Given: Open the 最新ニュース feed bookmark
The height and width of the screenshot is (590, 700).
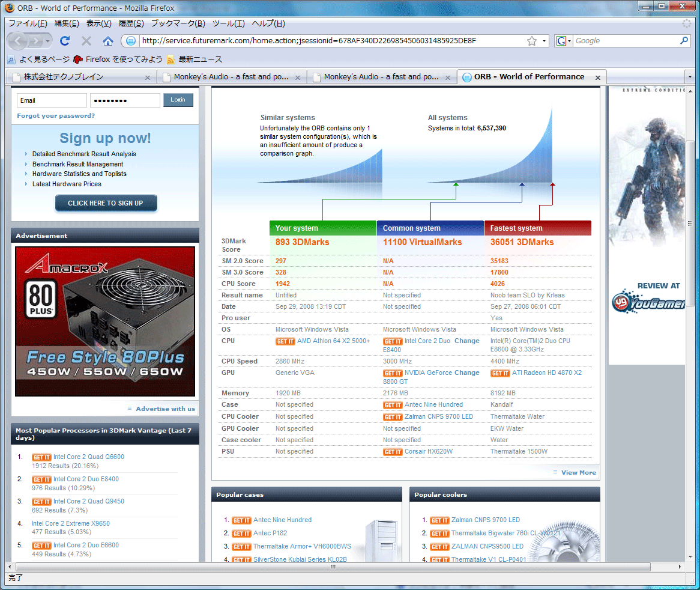Looking at the screenshot, I should coord(195,59).
